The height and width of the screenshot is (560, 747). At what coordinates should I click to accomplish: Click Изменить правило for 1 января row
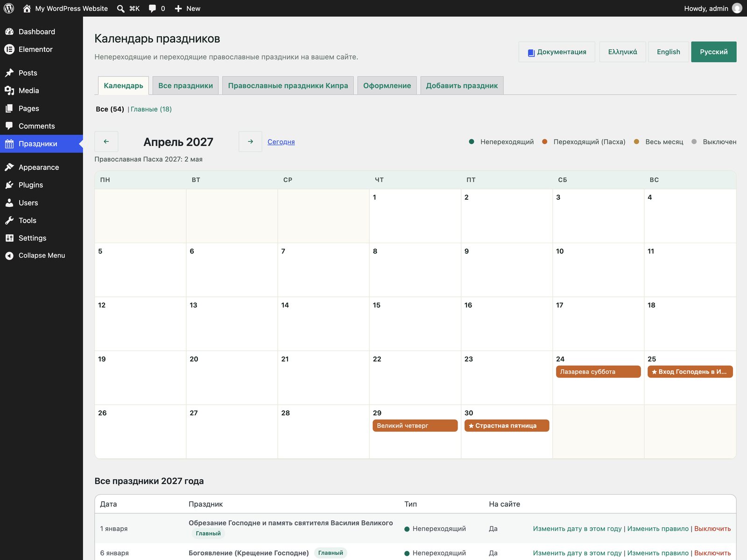click(x=658, y=529)
